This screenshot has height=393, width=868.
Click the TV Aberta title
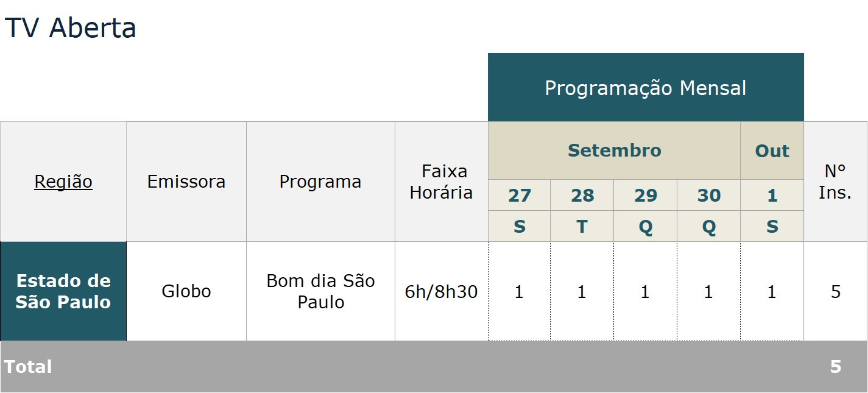(x=70, y=28)
